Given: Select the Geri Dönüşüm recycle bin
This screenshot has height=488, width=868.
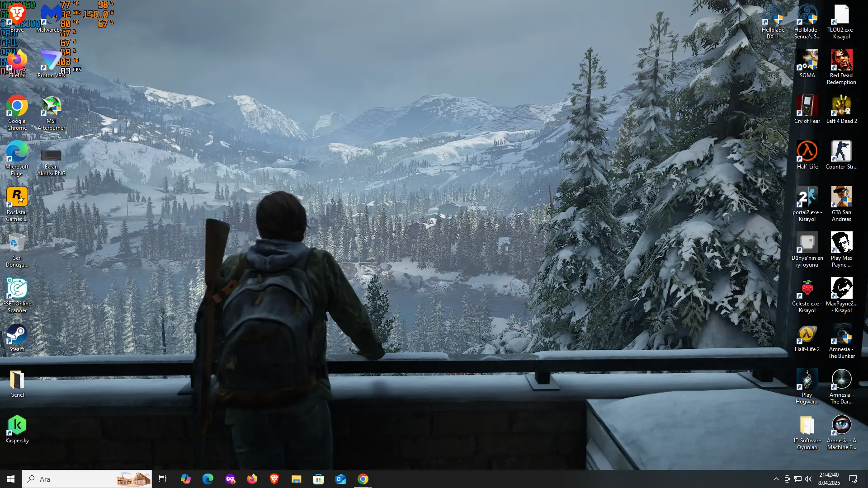Looking at the screenshot, I should (x=17, y=249).
